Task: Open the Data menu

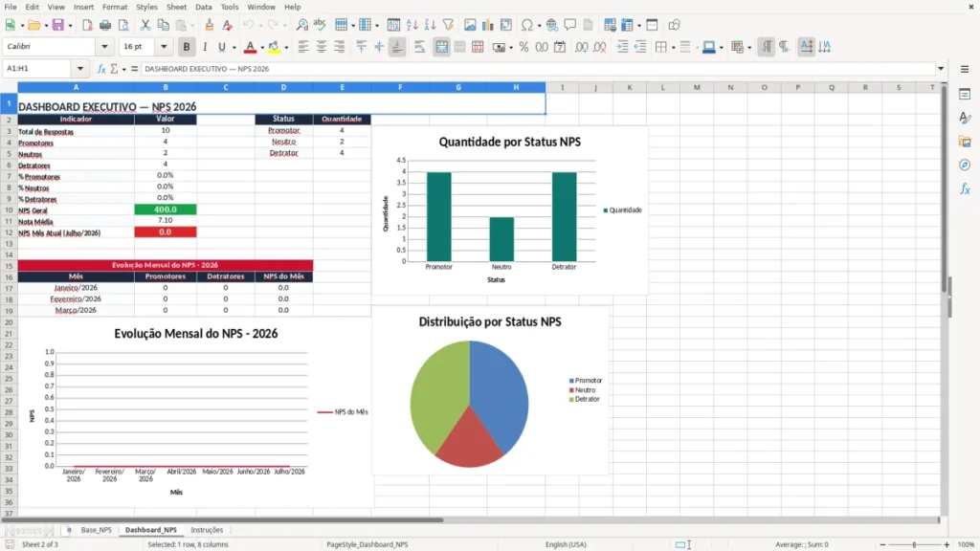Action: [x=204, y=7]
